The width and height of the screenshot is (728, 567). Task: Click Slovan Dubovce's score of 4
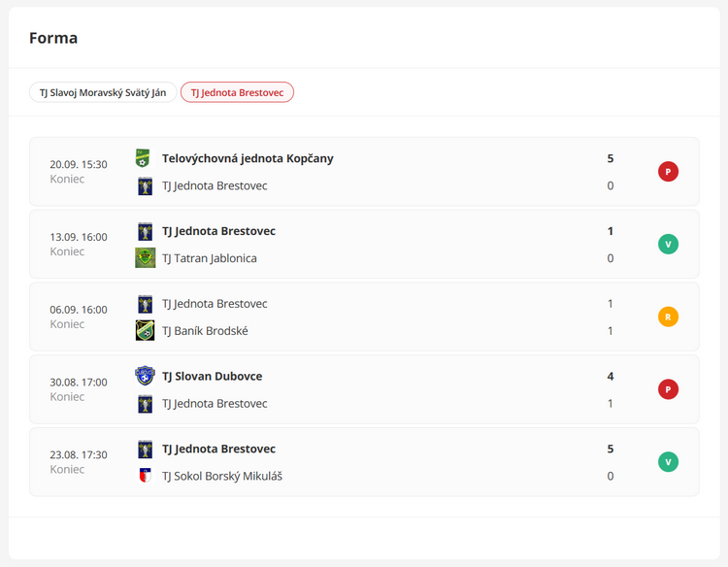[611, 376]
